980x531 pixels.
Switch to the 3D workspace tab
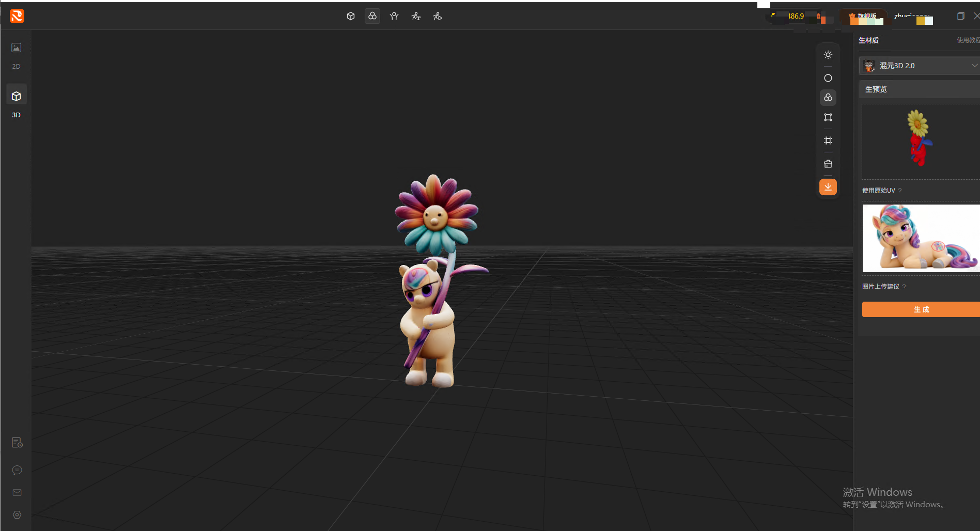tap(17, 102)
